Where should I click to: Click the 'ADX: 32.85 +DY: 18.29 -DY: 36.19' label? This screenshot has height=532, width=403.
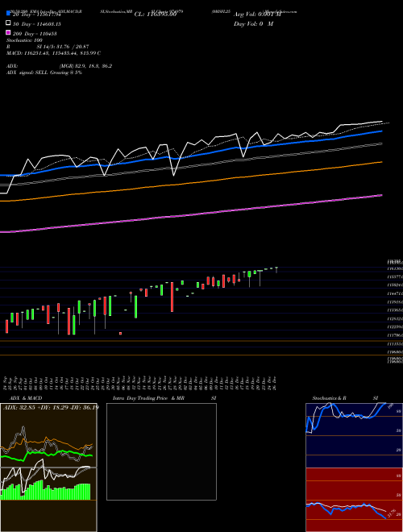(51, 407)
